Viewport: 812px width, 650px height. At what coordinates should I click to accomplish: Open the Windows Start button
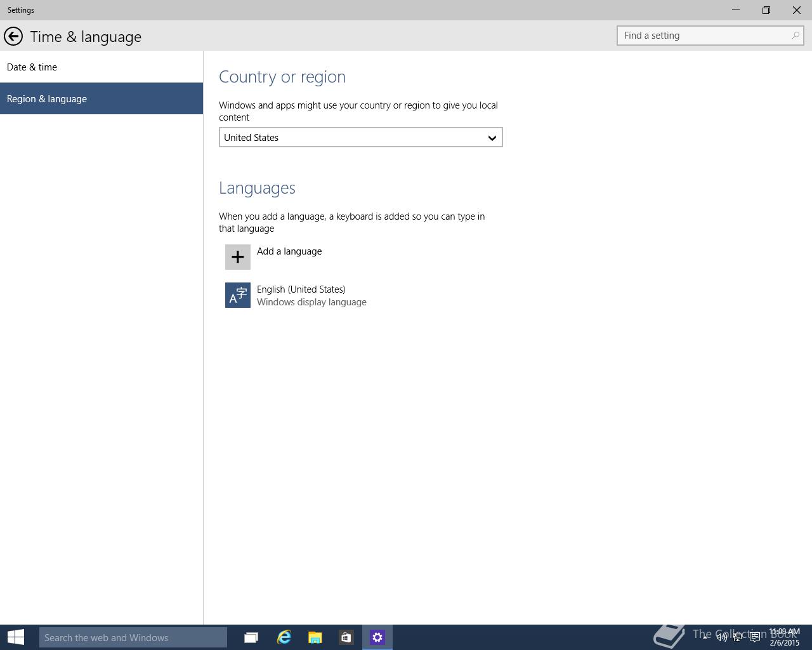[x=16, y=637]
